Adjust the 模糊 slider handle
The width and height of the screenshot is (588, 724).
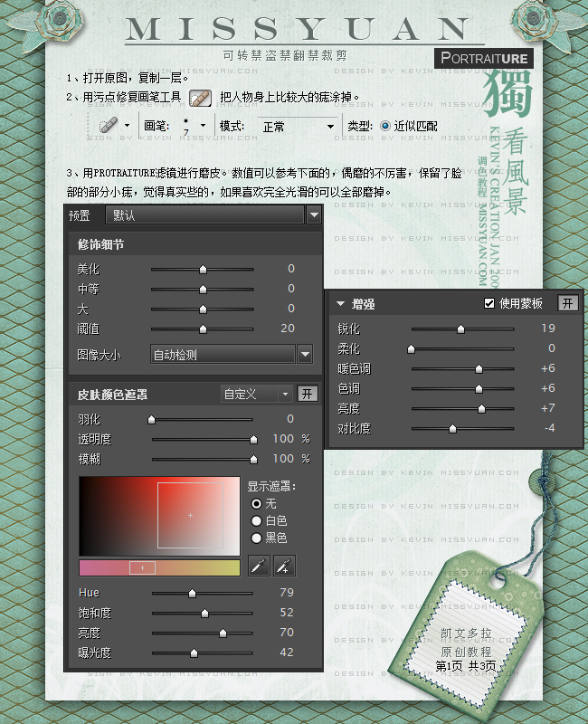pos(253,460)
